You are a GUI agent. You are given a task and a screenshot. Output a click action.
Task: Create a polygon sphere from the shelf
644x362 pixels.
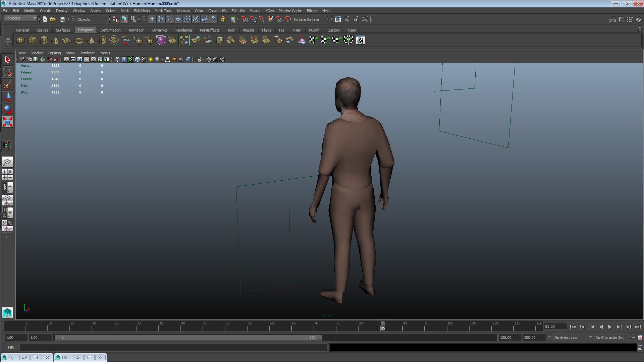[x=20, y=40]
